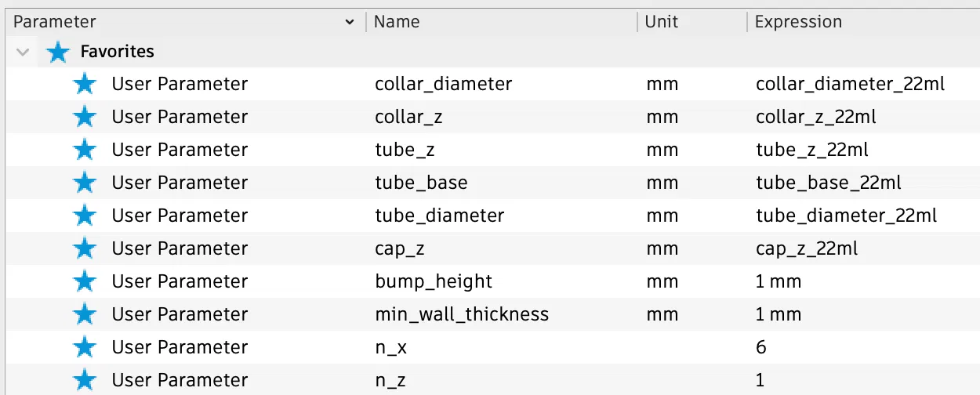Toggle the favorite star for collar_z
Viewport: 980px width, 395px height.
pos(84,117)
